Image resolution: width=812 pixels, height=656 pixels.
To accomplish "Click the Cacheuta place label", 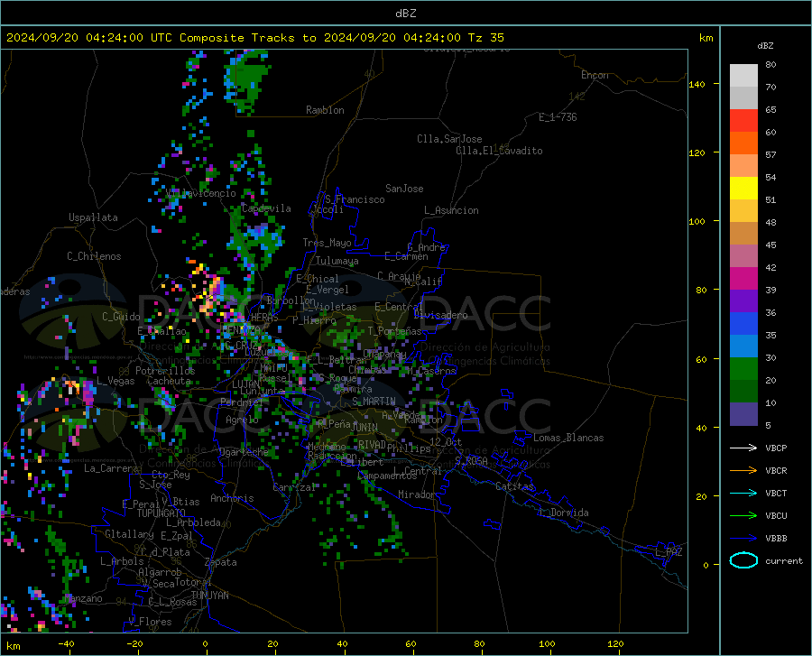I will tap(169, 381).
